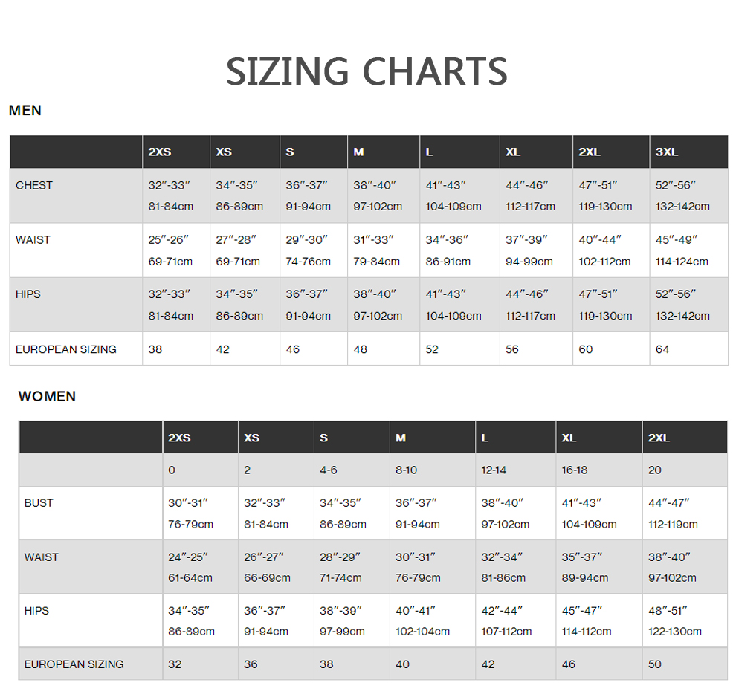Click the M column header in men's table
This screenshot has width=736, height=700.
[358, 152]
